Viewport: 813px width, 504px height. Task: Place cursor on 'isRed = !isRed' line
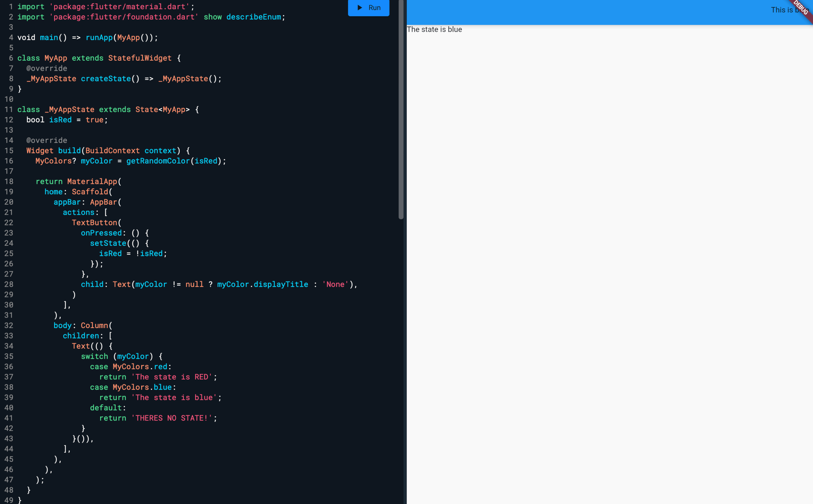coord(133,253)
